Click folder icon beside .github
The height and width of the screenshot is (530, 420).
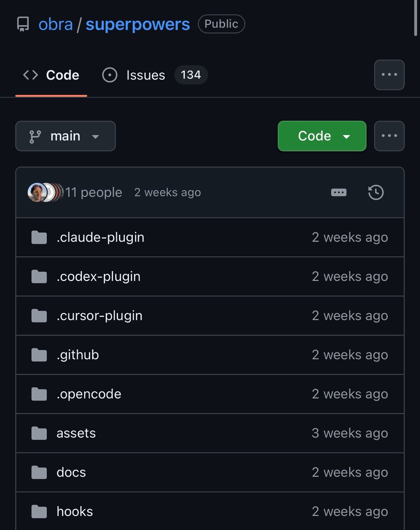39,355
